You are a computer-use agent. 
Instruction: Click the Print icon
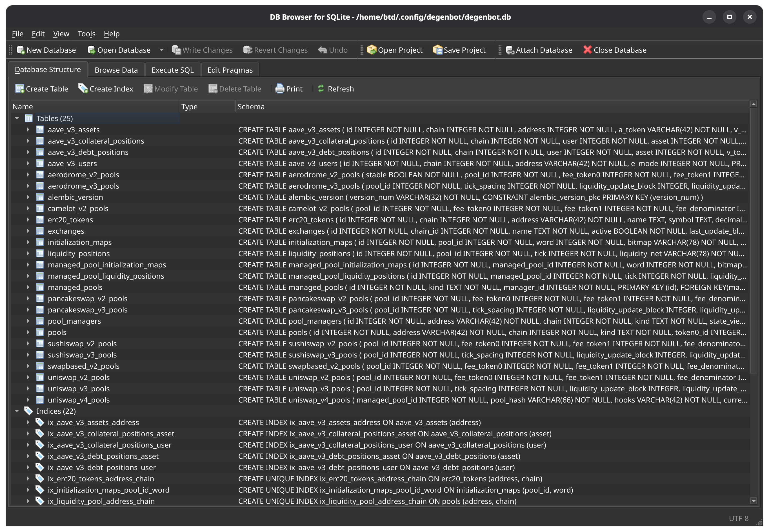(x=279, y=89)
